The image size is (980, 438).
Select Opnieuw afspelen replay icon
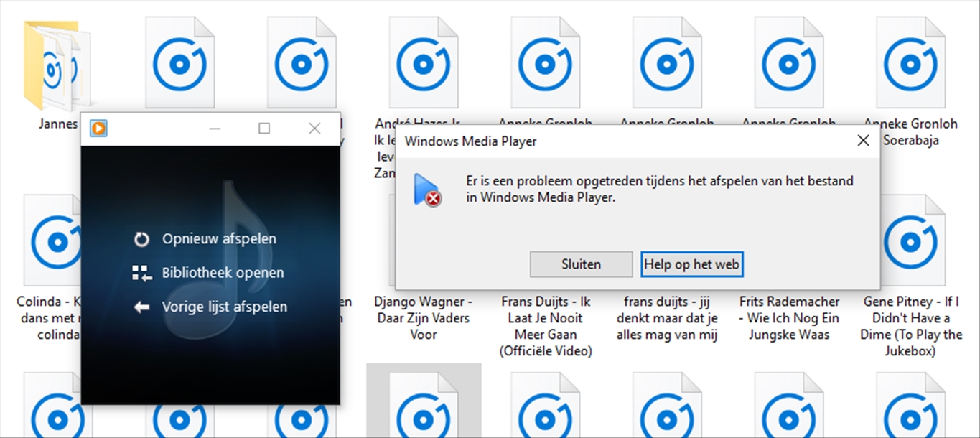click(x=141, y=239)
